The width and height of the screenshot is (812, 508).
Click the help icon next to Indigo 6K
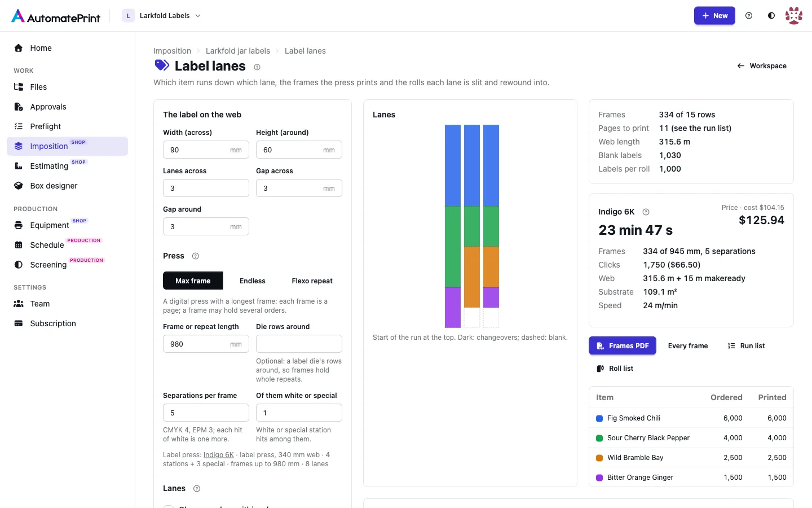(646, 212)
